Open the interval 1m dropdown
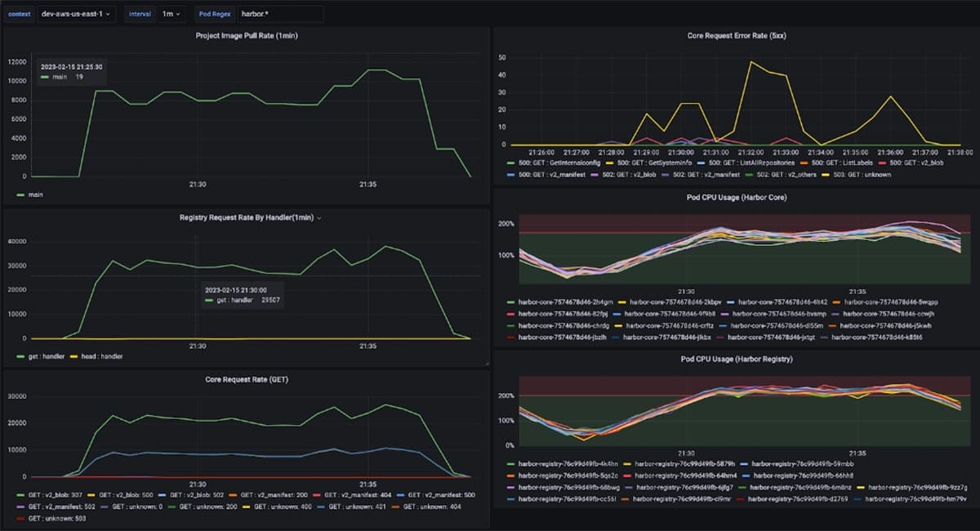 click(x=171, y=14)
